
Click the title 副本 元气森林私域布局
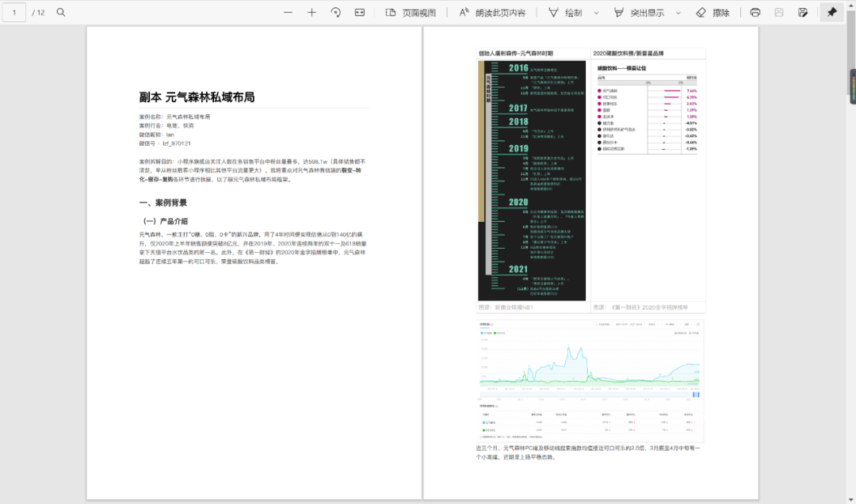coord(197,97)
